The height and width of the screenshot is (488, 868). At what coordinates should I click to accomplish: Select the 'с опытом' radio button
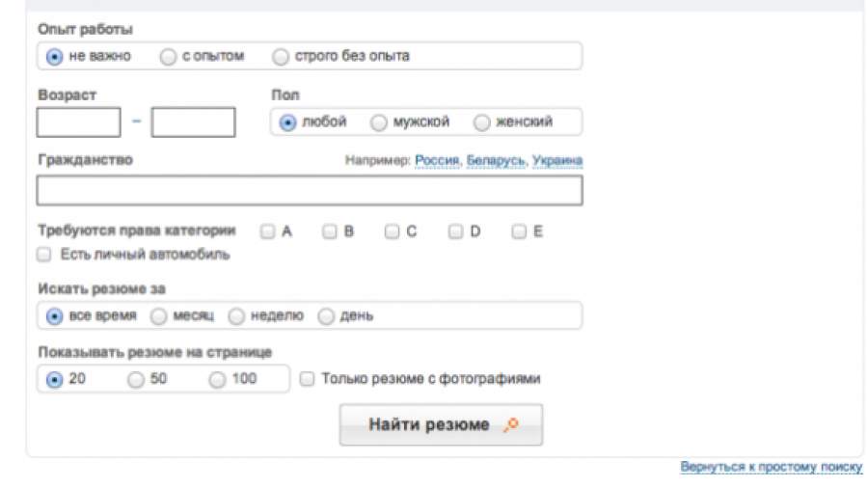pyautogui.click(x=168, y=57)
